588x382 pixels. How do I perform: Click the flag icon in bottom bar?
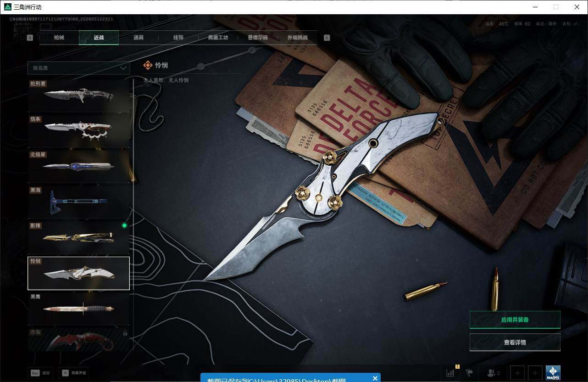click(469, 373)
